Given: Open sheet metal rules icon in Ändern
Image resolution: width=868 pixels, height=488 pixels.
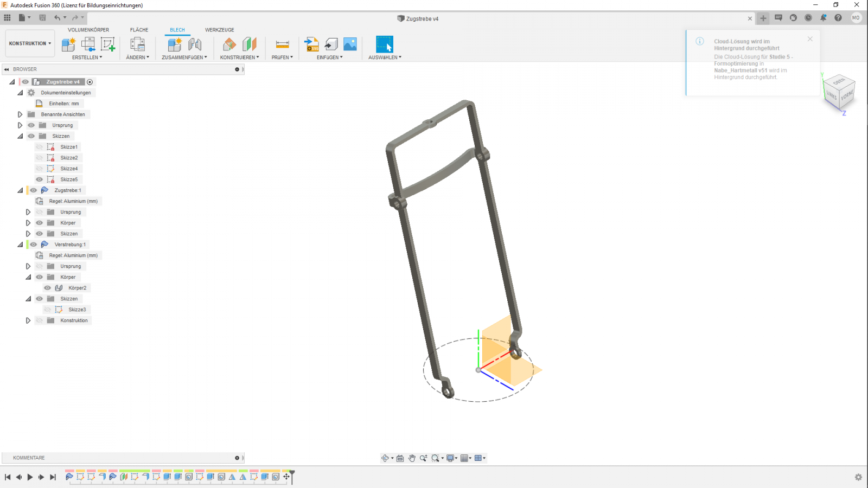Looking at the screenshot, I should coord(138,44).
